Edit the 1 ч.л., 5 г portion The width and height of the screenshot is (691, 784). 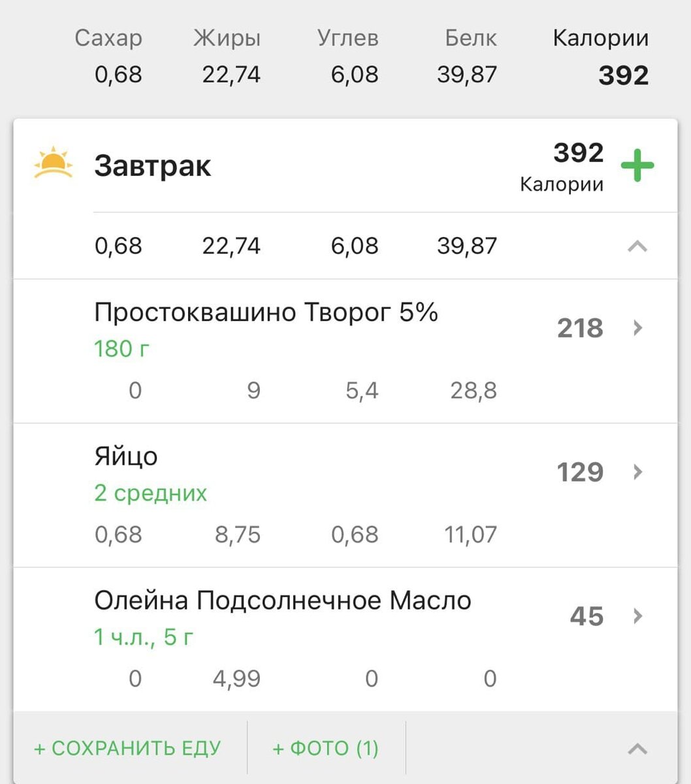click(144, 636)
